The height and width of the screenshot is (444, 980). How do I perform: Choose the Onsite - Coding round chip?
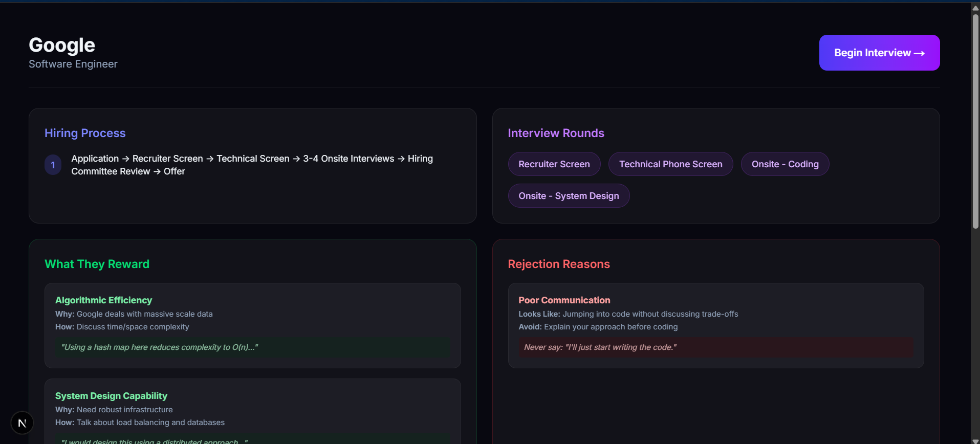click(785, 164)
